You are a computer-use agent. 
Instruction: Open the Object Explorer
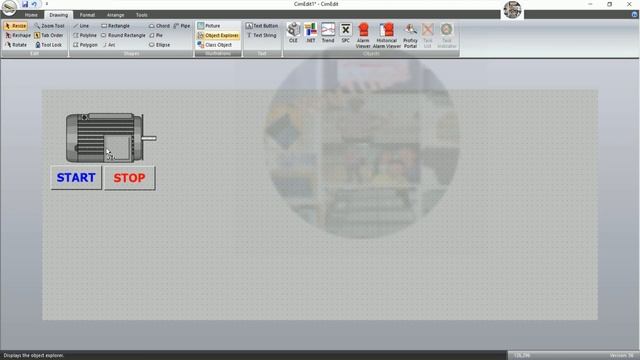click(x=218, y=36)
